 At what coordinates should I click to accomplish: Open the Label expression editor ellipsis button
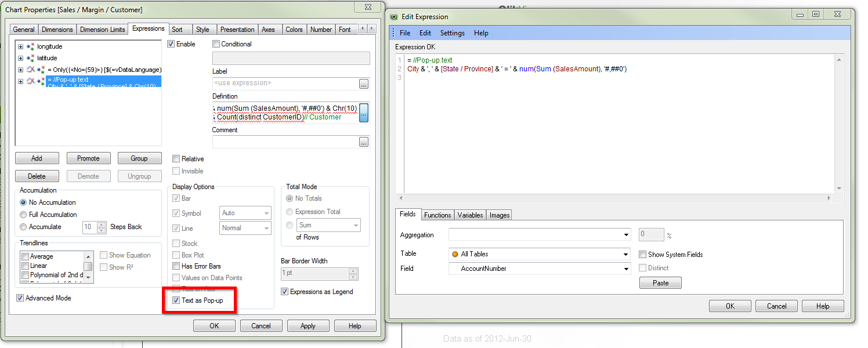tap(364, 84)
